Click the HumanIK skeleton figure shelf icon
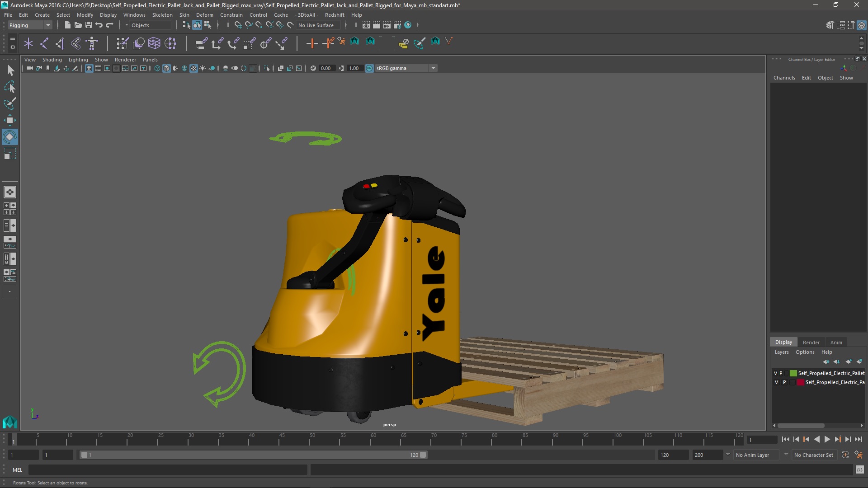 click(92, 43)
